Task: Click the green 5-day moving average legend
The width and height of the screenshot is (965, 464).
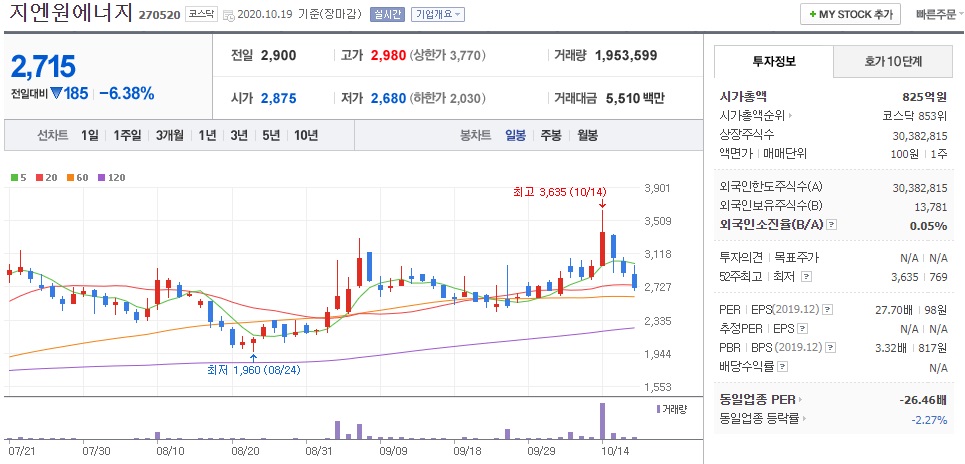Action: [18, 178]
